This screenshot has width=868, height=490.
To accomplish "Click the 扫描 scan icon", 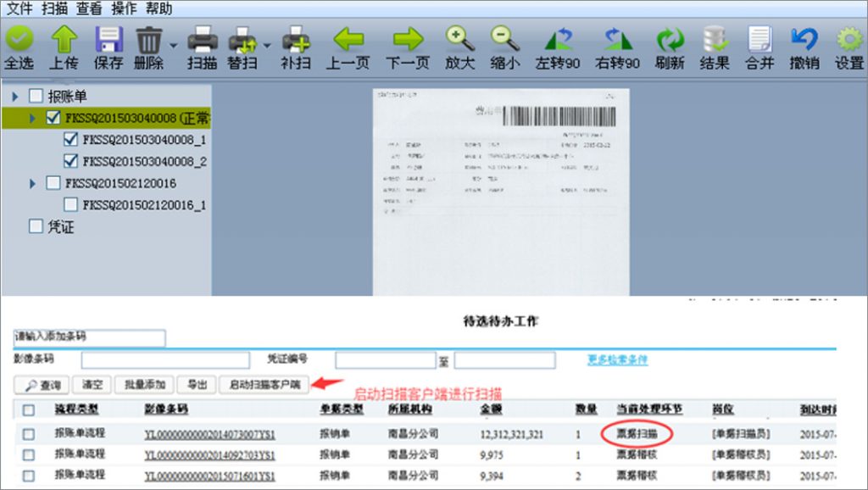I will point(203,40).
